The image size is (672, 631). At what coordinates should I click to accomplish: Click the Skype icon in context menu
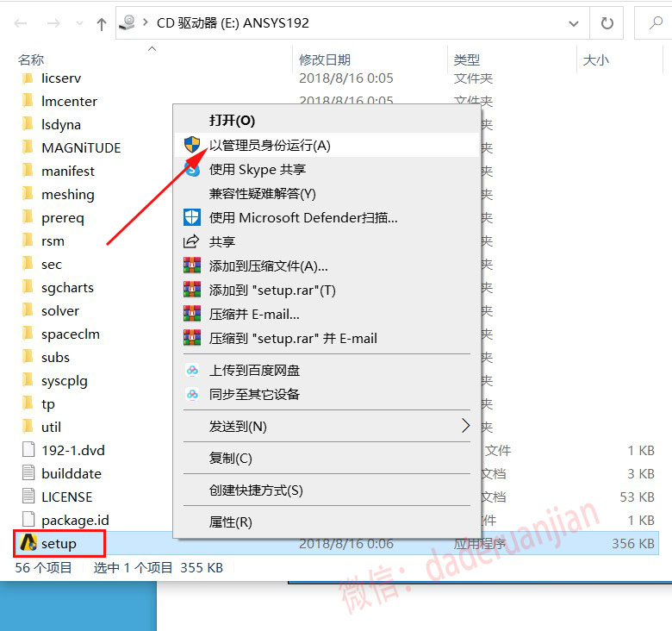(x=192, y=169)
